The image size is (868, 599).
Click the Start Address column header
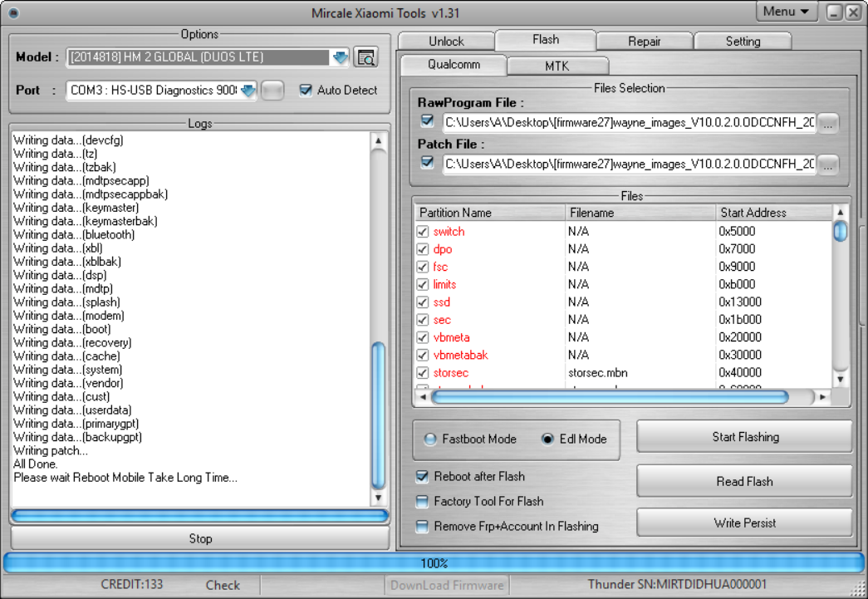click(x=773, y=213)
